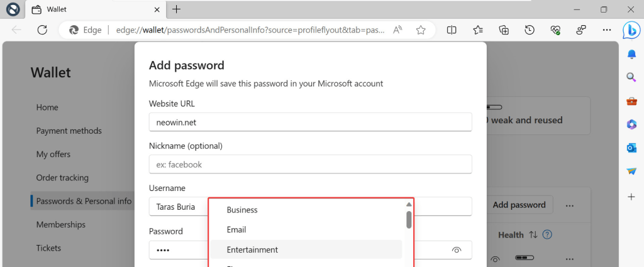Click the category list scrollbar thumb
Screen dimensions: 644x267
[409, 219]
